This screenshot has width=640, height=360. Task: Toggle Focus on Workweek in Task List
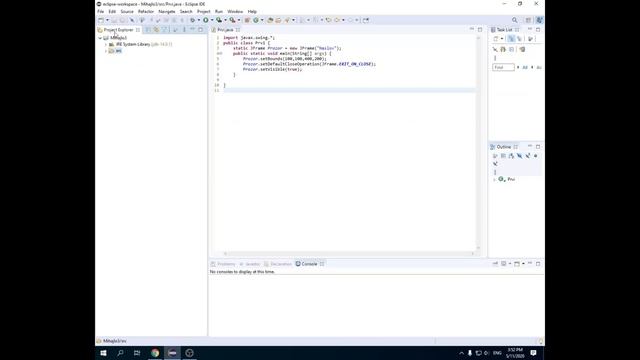point(531,39)
